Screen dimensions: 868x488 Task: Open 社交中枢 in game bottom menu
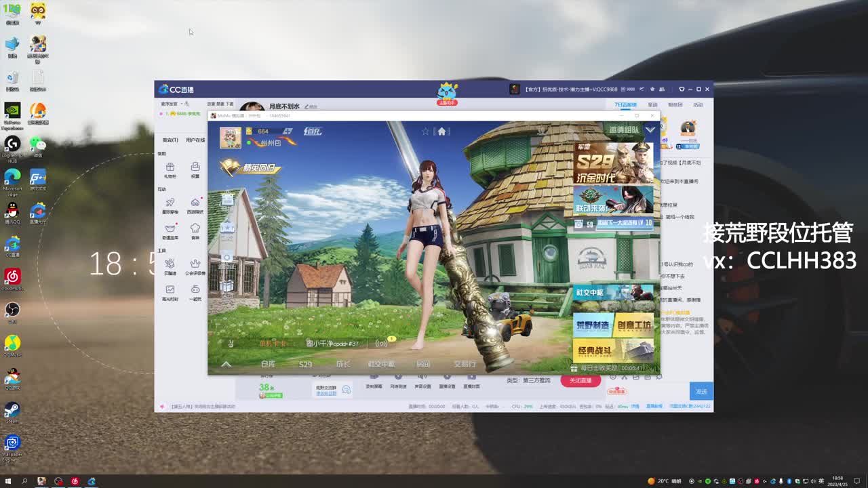[x=381, y=364]
